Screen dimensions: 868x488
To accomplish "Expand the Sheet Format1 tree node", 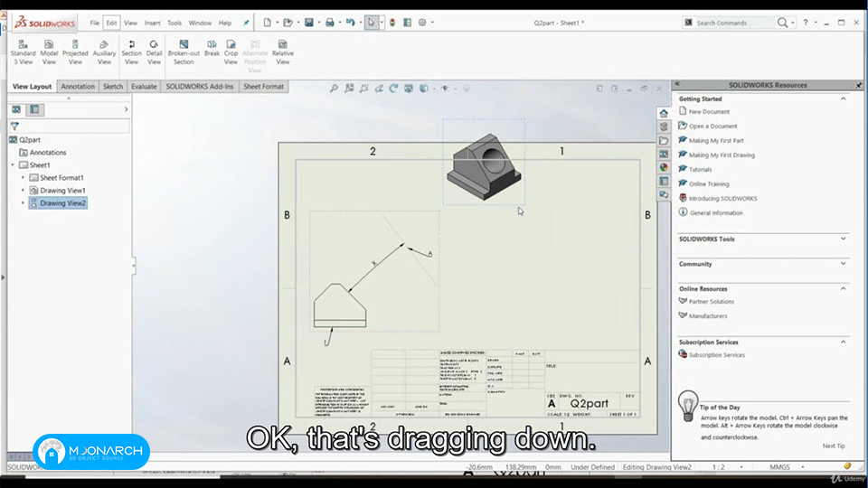I will tap(23, 178).
